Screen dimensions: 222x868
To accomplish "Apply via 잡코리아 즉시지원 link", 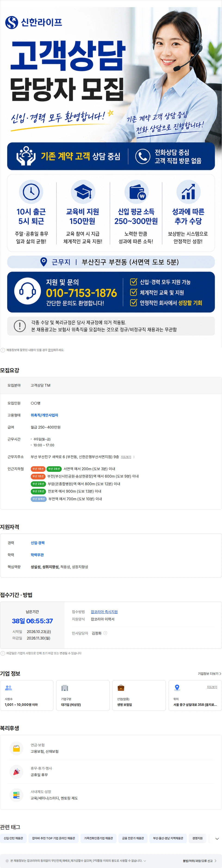I will (104, 612).
